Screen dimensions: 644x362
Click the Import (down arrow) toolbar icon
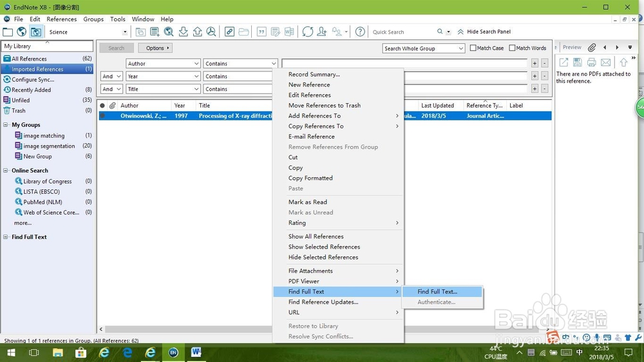pyautogui.click(x=183, y=32)
